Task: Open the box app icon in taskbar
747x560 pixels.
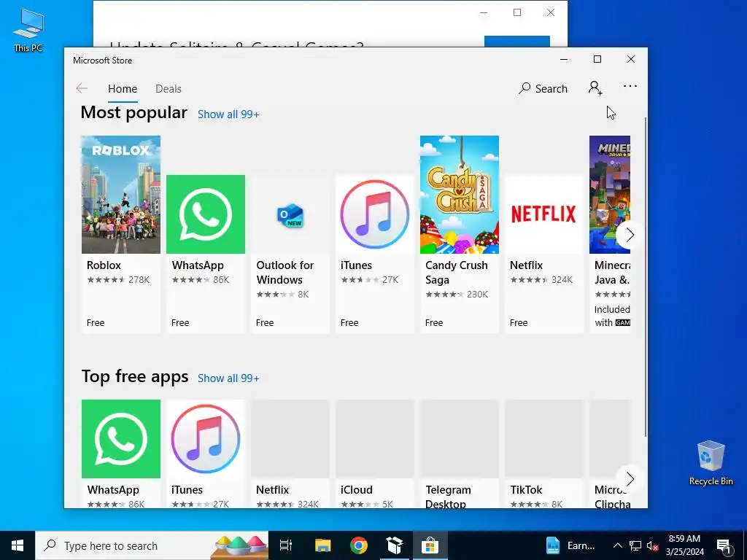Action: pos(395,545)
